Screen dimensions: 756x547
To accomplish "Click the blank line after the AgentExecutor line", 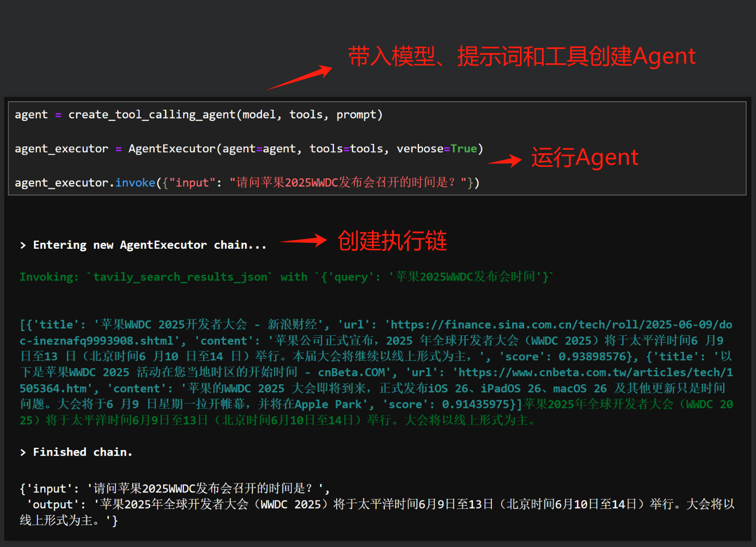I will (377, 166).
